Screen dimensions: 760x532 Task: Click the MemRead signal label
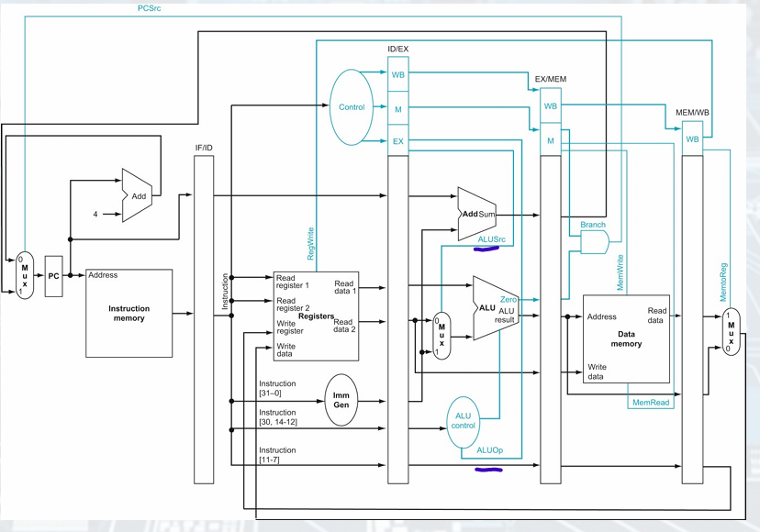click(x=651, y=403)
